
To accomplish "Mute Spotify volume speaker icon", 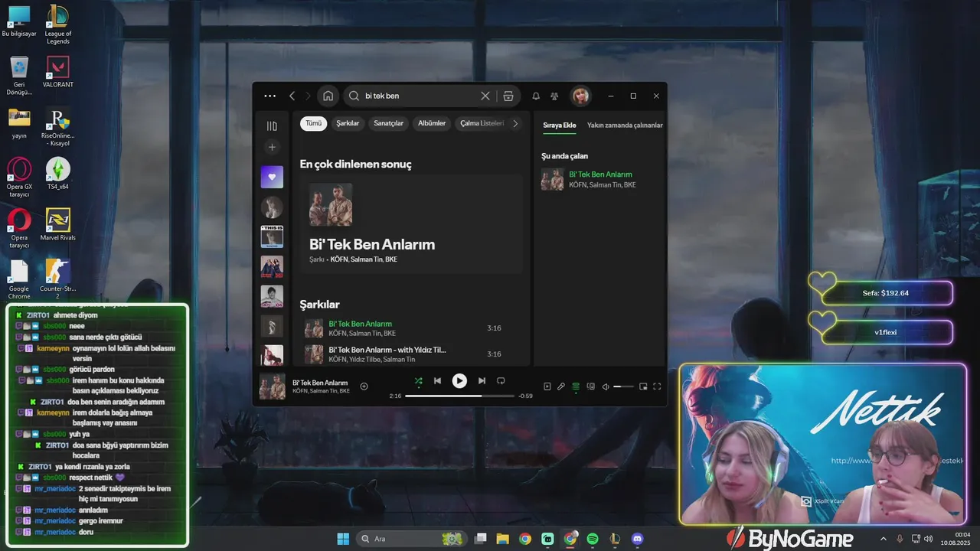I will tap(606, 386).
